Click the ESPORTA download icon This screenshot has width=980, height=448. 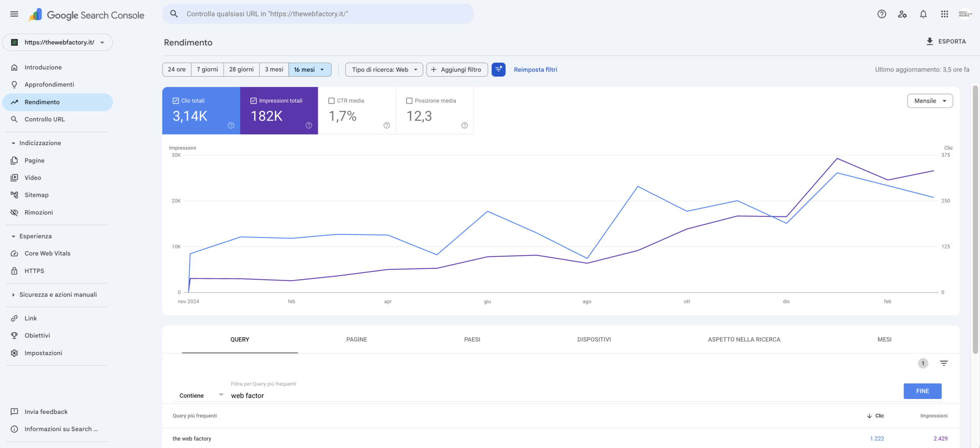[x=930, y=41]
